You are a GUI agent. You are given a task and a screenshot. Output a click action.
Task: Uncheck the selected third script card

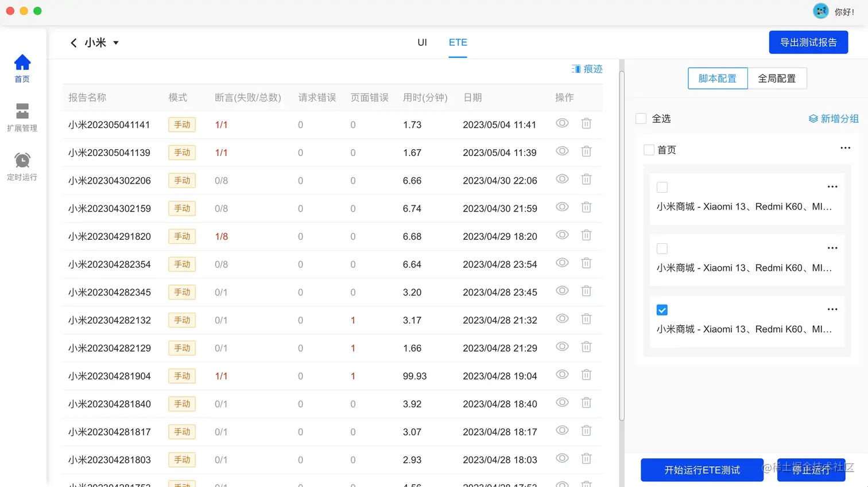click(x=662, y=309)
